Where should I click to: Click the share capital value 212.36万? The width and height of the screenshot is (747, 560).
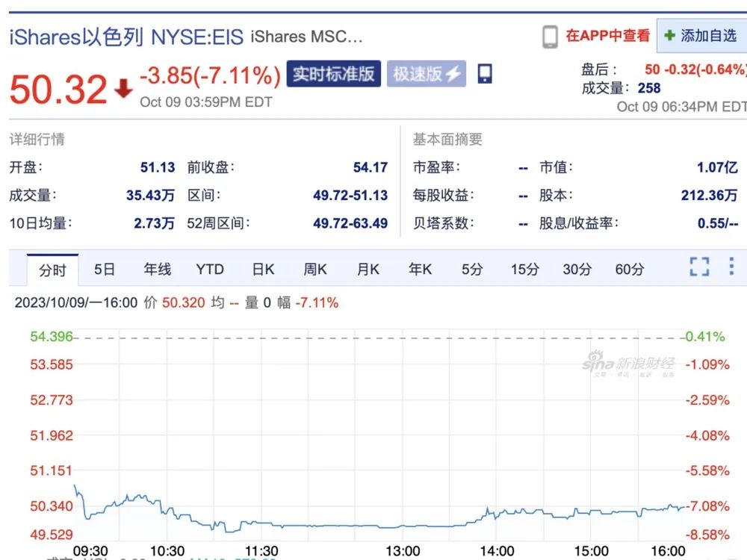click(x=709, y=195)
